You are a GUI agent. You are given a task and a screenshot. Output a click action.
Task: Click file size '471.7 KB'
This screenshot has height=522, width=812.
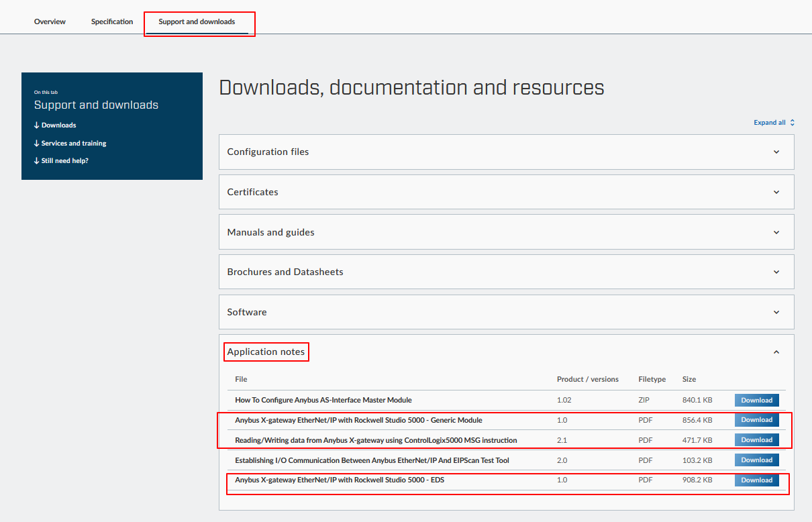pyautogui.click(x=697, y=440)
